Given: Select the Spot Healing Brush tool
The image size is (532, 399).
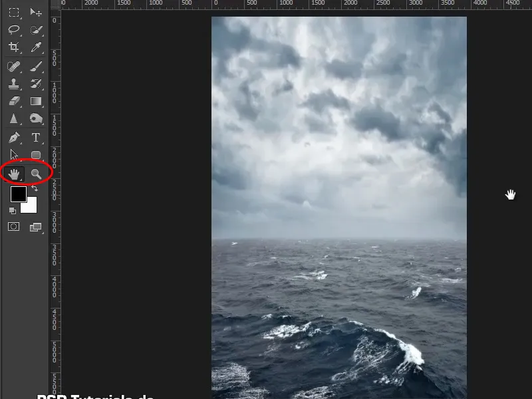Looking at the screenshot, I should click(13, 66).
